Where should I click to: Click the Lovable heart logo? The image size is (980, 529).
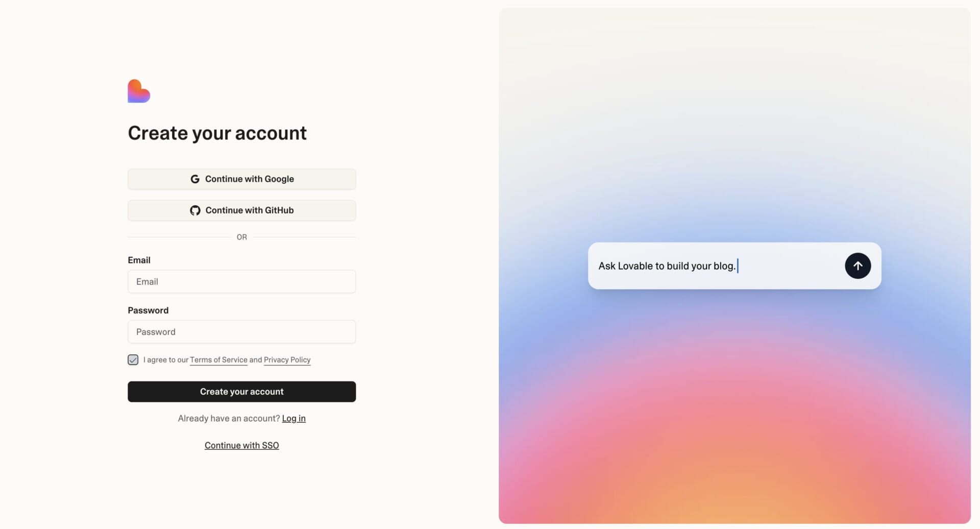click(x=139, y=91)
